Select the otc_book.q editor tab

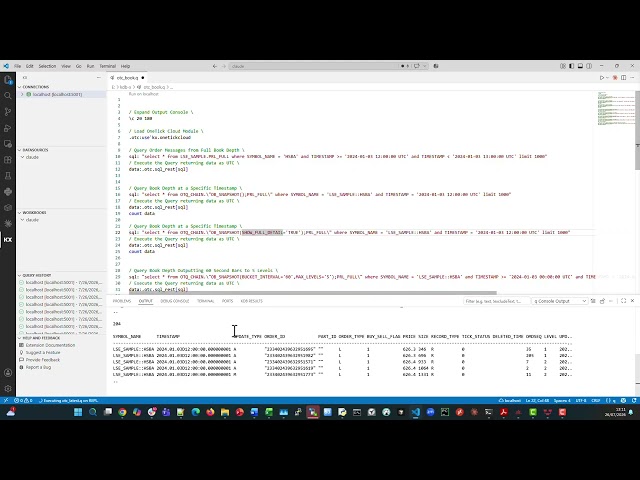tap(127, 78)
